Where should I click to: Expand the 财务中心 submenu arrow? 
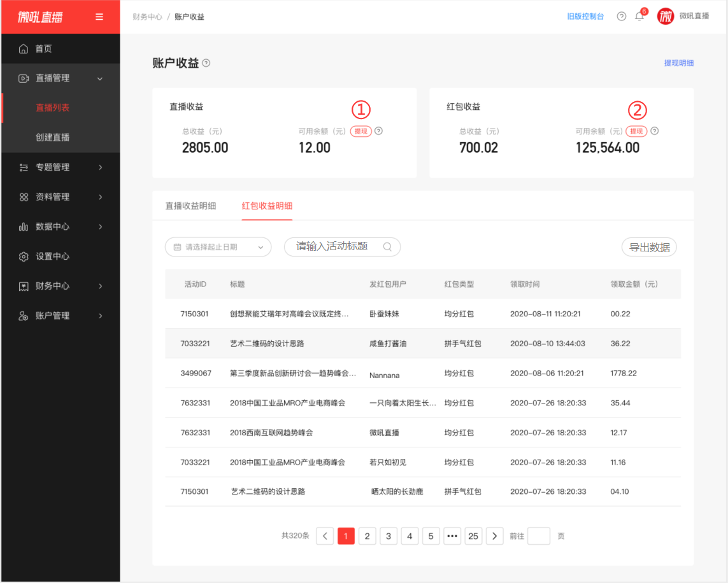(x=100, y=286)
